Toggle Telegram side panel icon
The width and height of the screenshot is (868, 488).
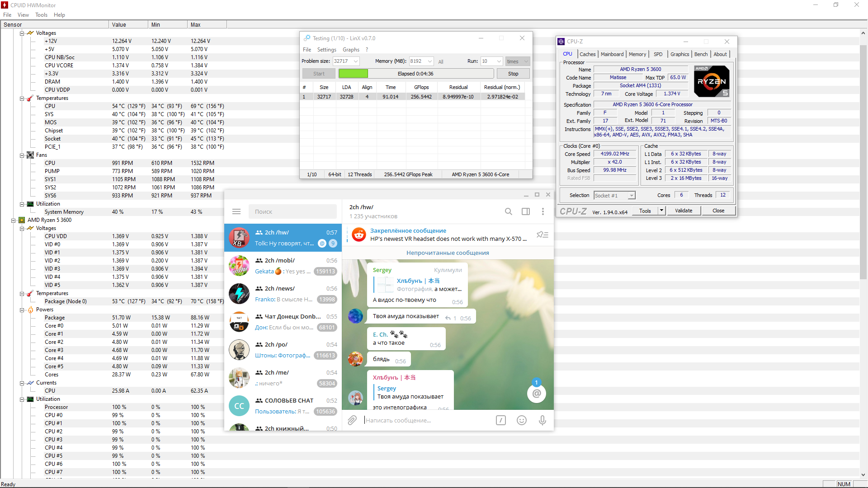526,211
